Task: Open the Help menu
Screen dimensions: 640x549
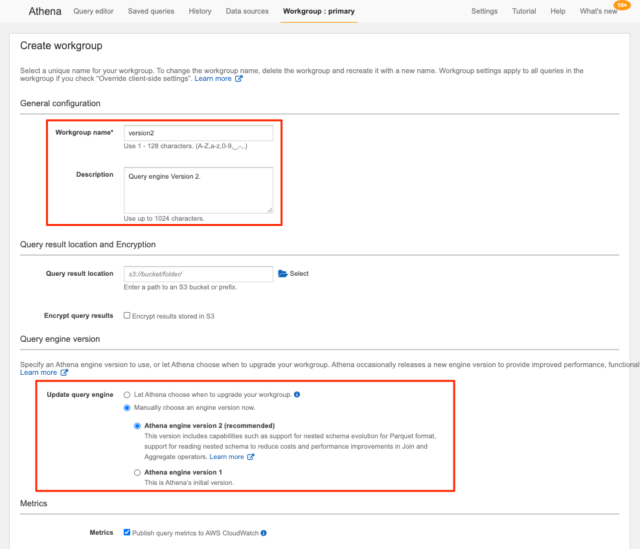Action: coord(558,11)
